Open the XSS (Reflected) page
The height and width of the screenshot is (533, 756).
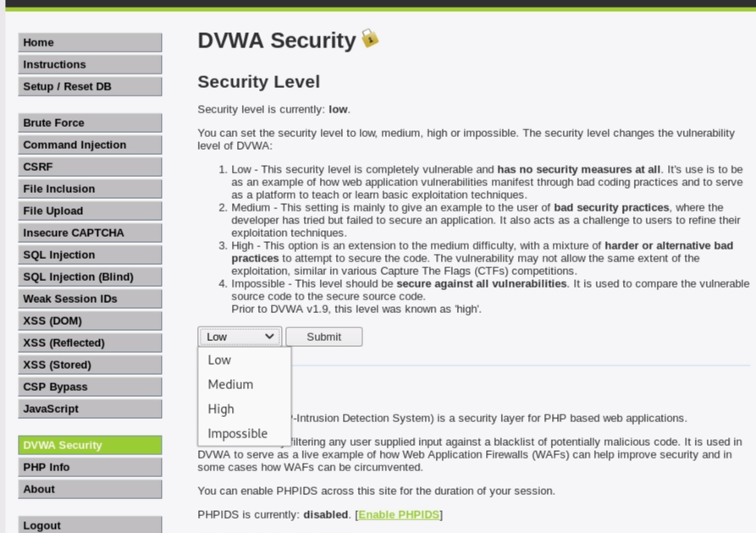tap(90, 343)
